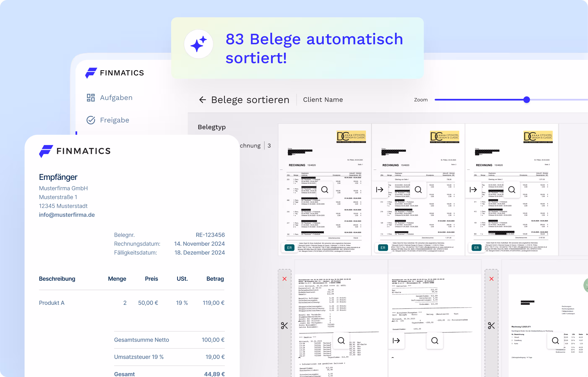
Task: Open the Rechnung Seite 2 thumbnail
Action: [418, 190]
